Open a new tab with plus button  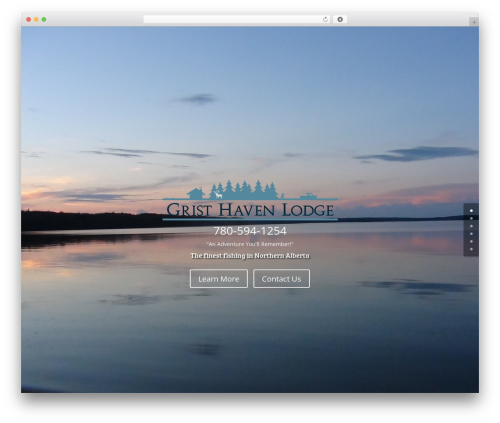(474, 22)
